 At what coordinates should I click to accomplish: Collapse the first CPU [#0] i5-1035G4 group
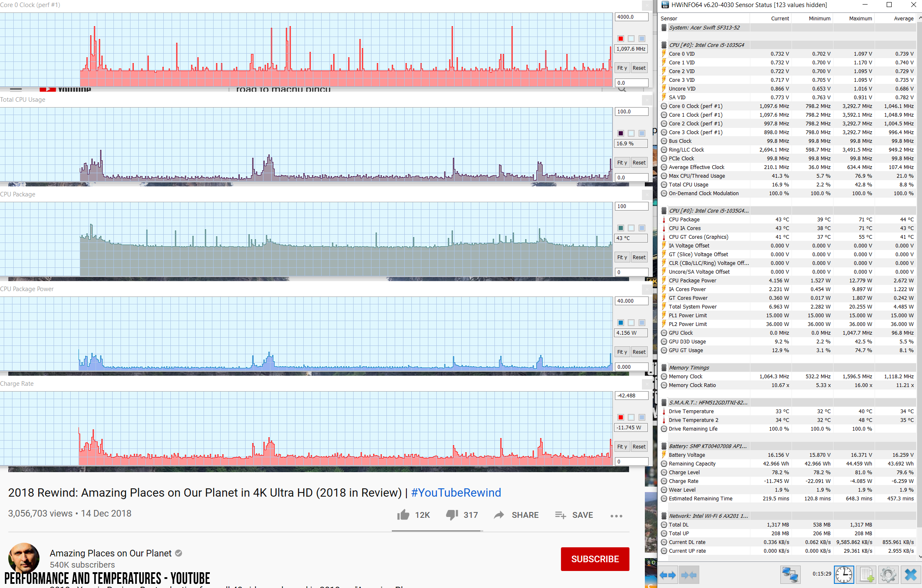click(x=664, y=45)
